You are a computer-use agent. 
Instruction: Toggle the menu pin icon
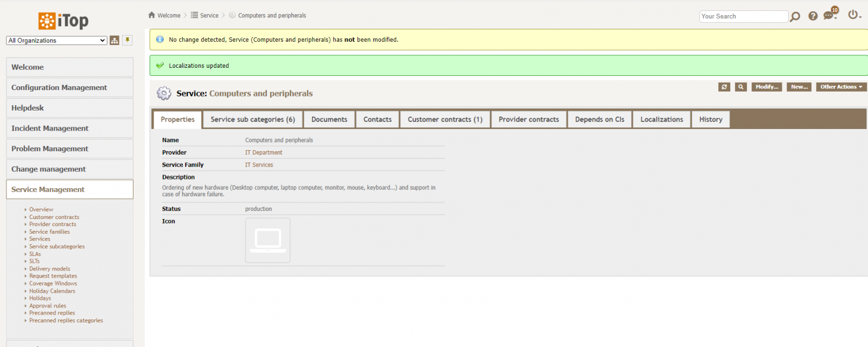coord(127,40)
